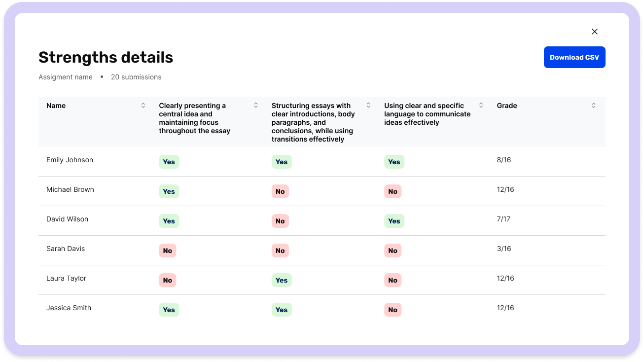Image resolution: width=644 pixels, height=362 pixels.
Task: Click David Wilson's grade 7/17
Action: click(x=503, y=219)
